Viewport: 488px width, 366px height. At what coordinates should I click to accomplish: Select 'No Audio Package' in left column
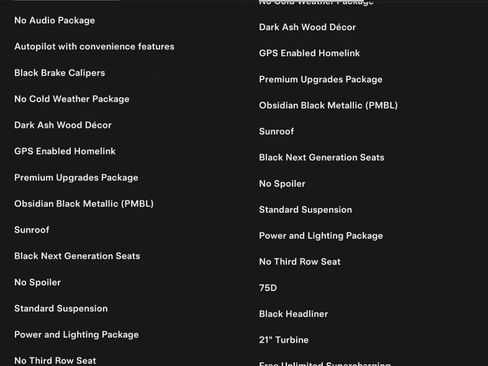(x=55, y=21)
